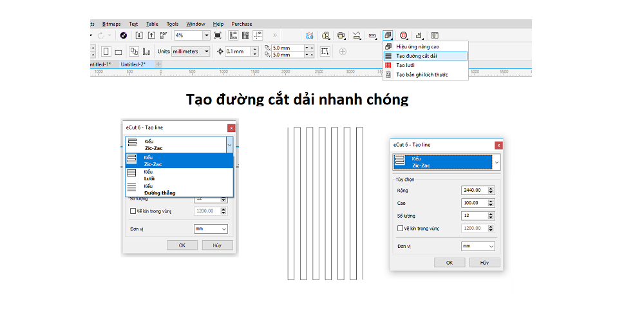Click the eCut 6.0 toolbar icon

[x=310, y=35]
